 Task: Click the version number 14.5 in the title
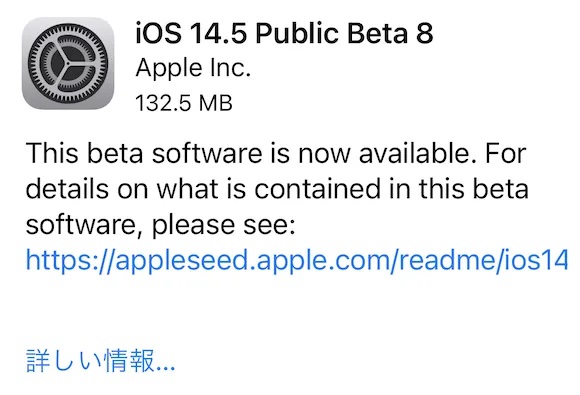[x=219, y=33]
